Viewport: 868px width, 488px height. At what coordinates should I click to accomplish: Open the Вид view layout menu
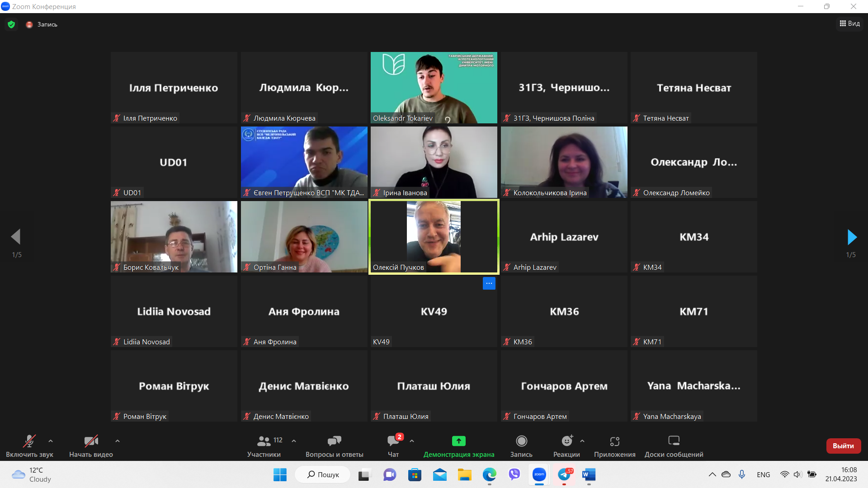(850, 23)
